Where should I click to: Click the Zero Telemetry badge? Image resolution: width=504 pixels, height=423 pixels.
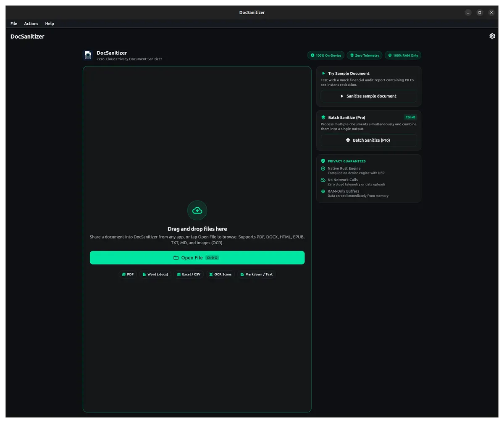(x=365, y=56)
